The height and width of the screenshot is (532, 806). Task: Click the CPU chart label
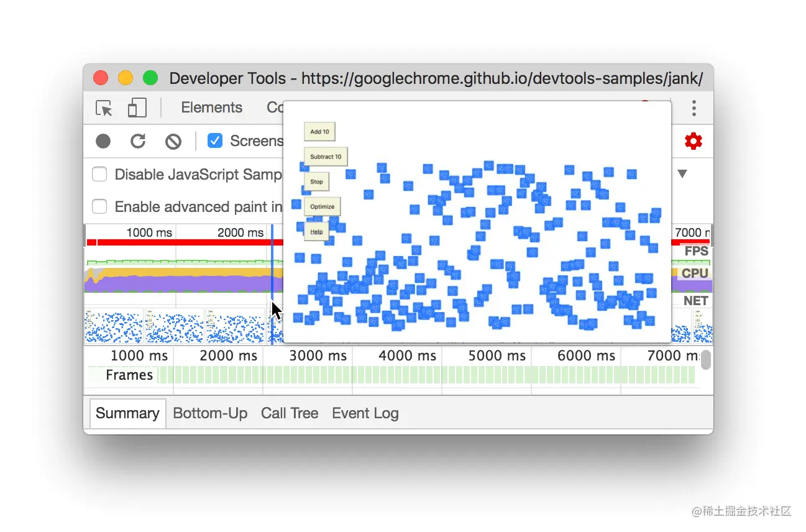click(695, 273)
